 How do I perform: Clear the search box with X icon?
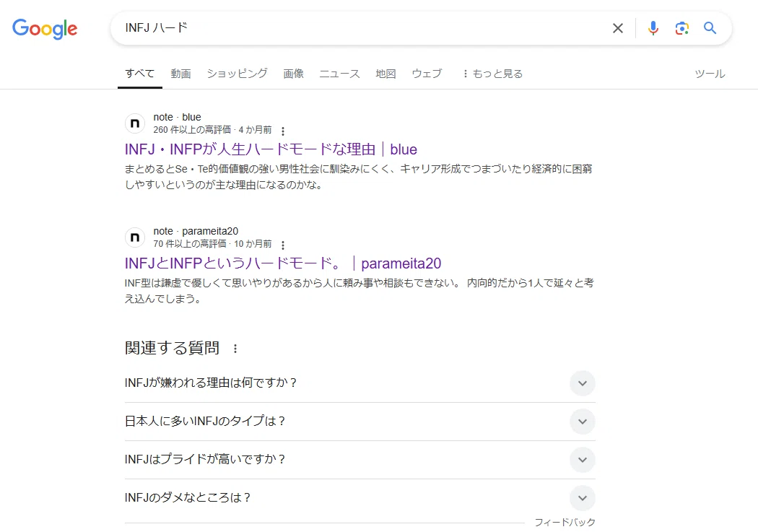[618, 28]
